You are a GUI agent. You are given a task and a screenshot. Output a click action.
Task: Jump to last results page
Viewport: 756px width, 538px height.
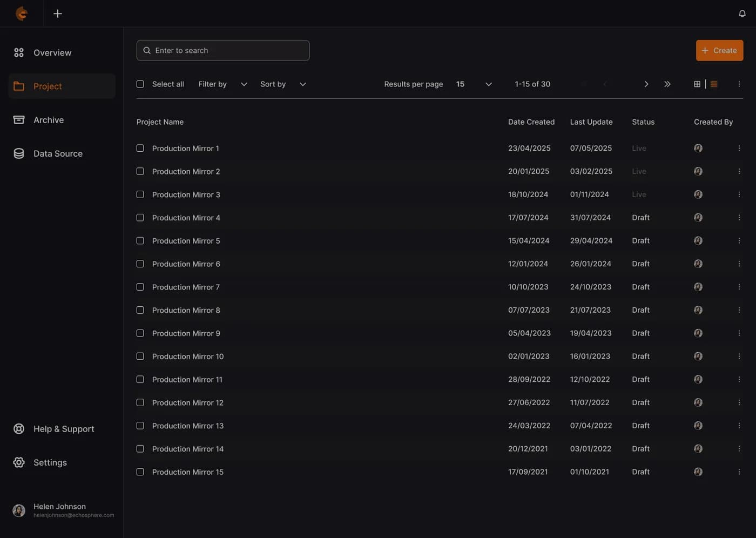pyautogui.click(x=667, y=84)
